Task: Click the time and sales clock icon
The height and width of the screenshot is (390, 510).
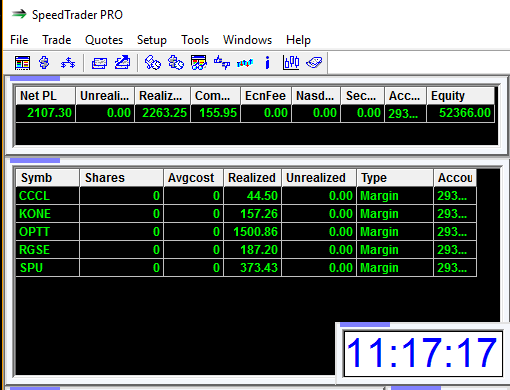Action: tap(153, 63)
